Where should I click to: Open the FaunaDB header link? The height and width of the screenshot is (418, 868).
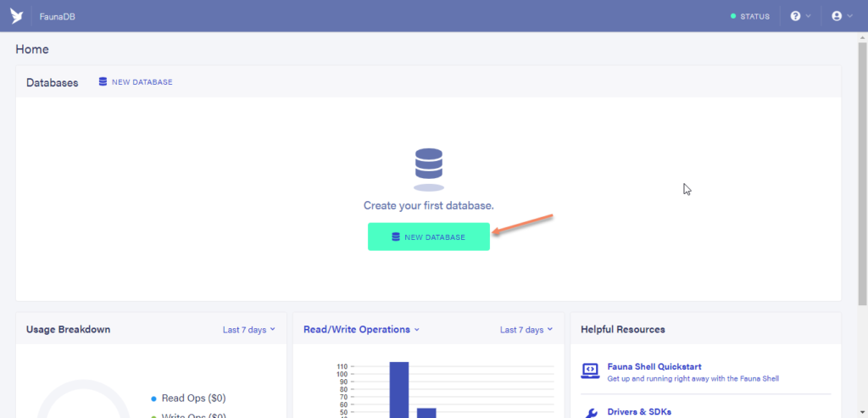coord(57,17)
